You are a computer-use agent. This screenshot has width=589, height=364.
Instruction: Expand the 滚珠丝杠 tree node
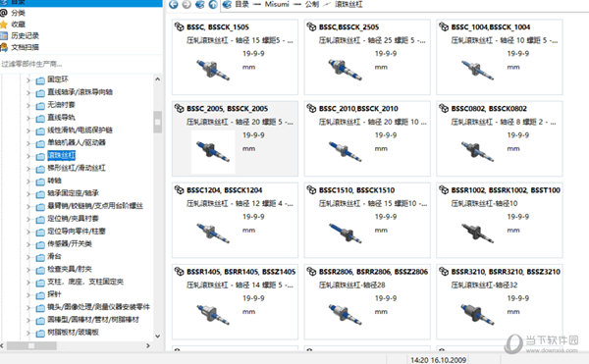(28, 156)
